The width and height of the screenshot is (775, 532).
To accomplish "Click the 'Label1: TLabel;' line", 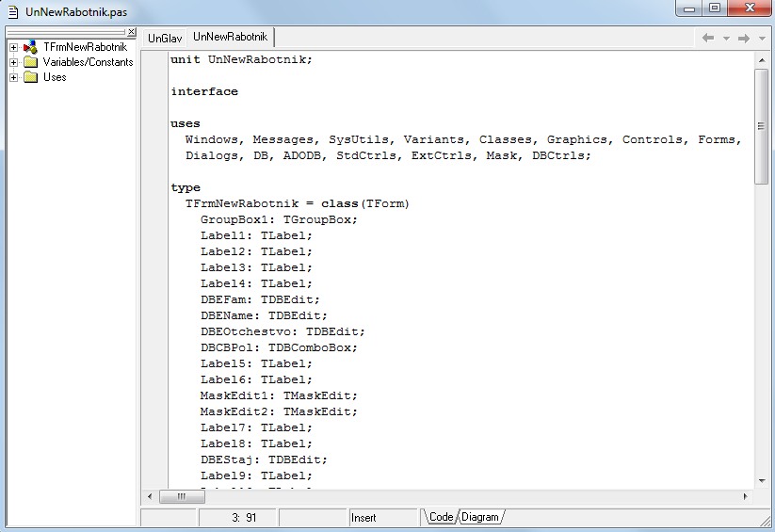I will (x=256, y=235).
